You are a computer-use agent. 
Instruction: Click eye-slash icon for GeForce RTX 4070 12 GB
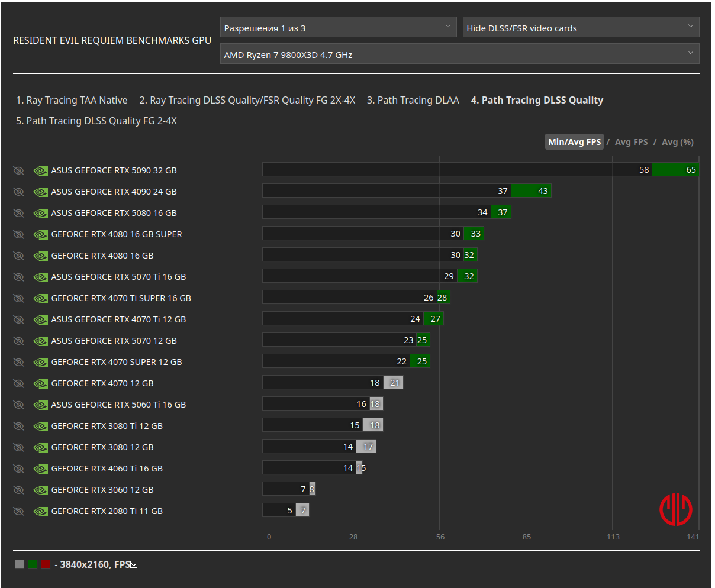[x=18, y=383]
